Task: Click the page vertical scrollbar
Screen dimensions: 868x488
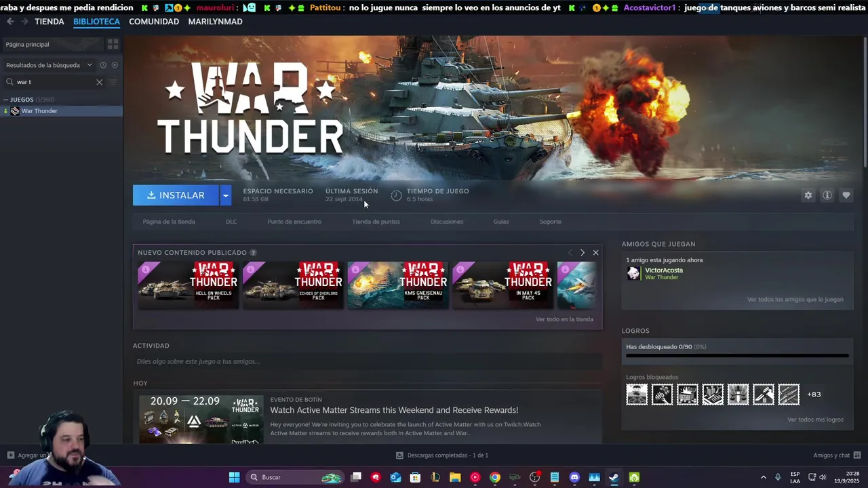Action: pos(865,102)
